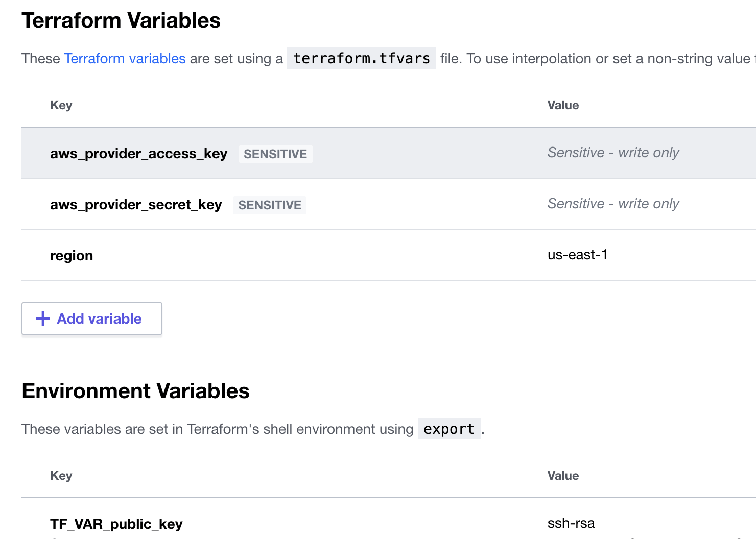756x539 pixels.
Task: Click the SENSITIVE badge beside aws_provider_secret_key
Action: pyautogui.click(x=270, y=205)
